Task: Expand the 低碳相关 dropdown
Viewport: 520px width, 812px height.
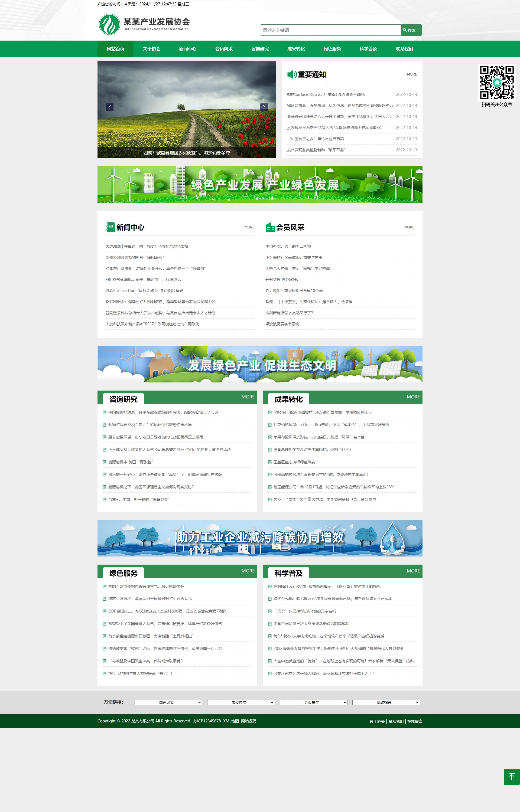Action: (386, 702)
